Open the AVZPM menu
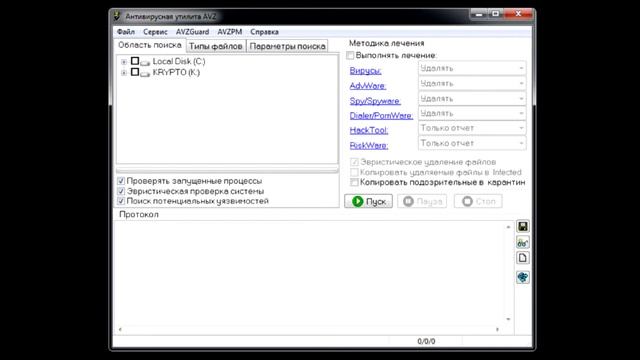Viewport: 640px width, 360px height. (x=229, y=32)
